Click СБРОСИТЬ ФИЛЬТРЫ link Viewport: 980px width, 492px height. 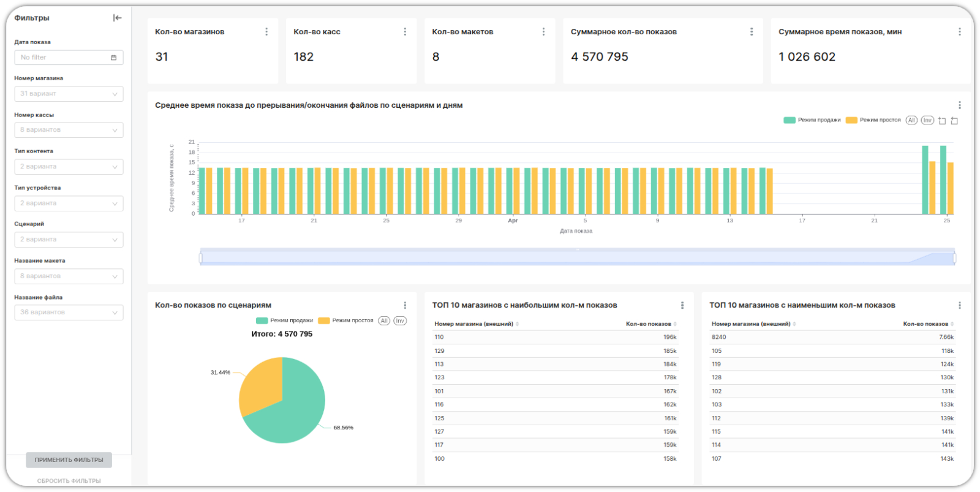pyautogui.click(x=69, y=481)
